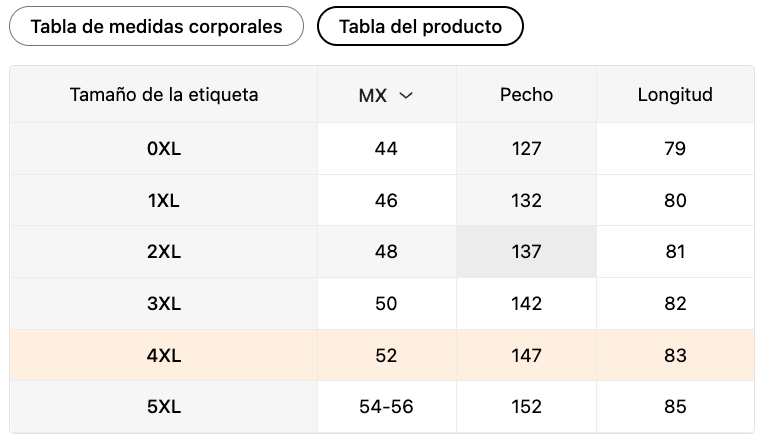774x446 pixels.
Task: Open the MX size system dropdown
Action: (386, 95)
